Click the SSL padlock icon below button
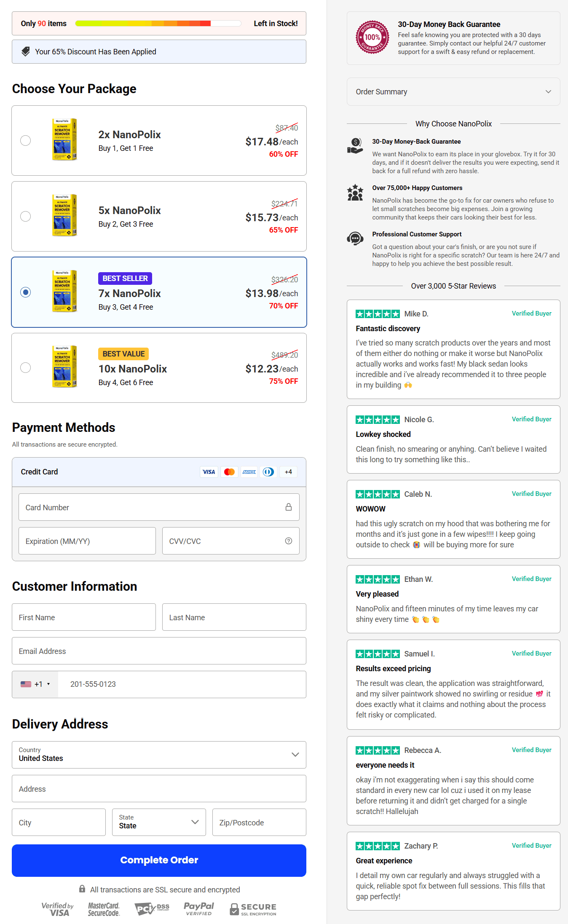Image resolution: width=568 pixels, height=924 pixels. click(82, 889)
